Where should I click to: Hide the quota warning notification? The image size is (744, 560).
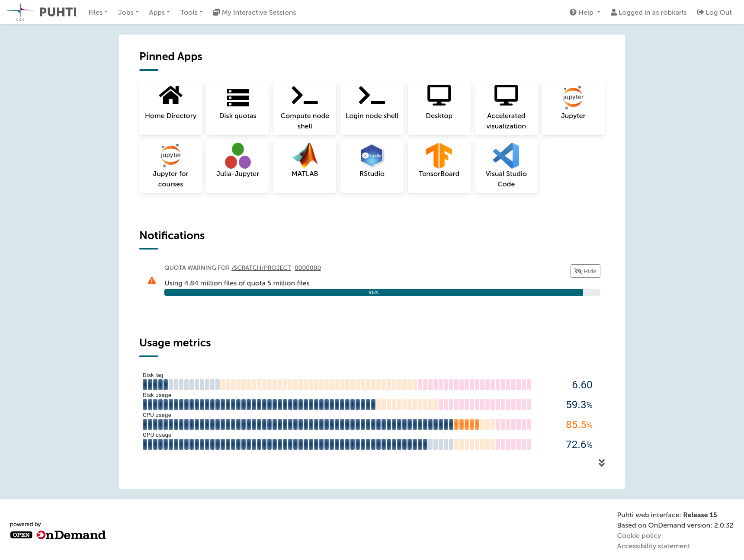585,271
